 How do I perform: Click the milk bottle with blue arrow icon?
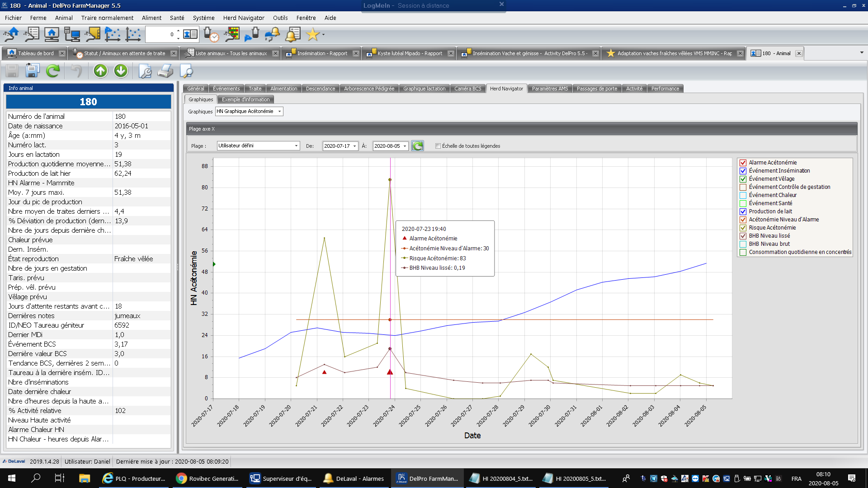click(252, 34)
